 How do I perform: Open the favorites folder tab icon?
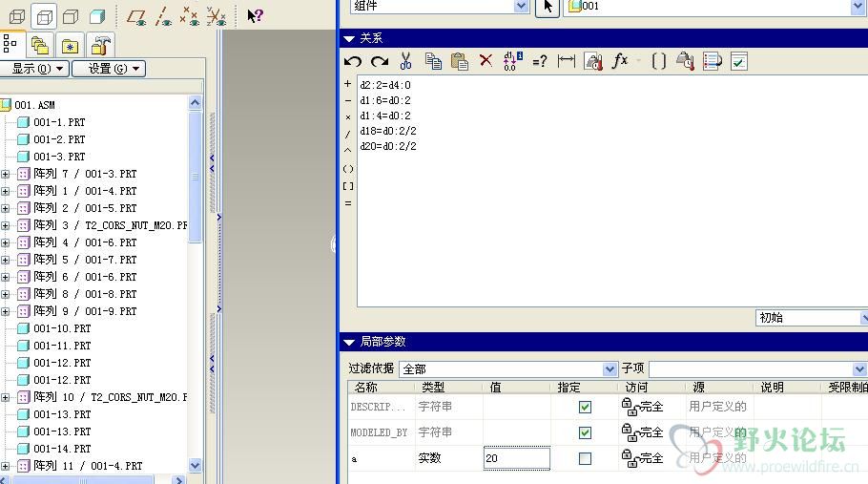(70, 46)
